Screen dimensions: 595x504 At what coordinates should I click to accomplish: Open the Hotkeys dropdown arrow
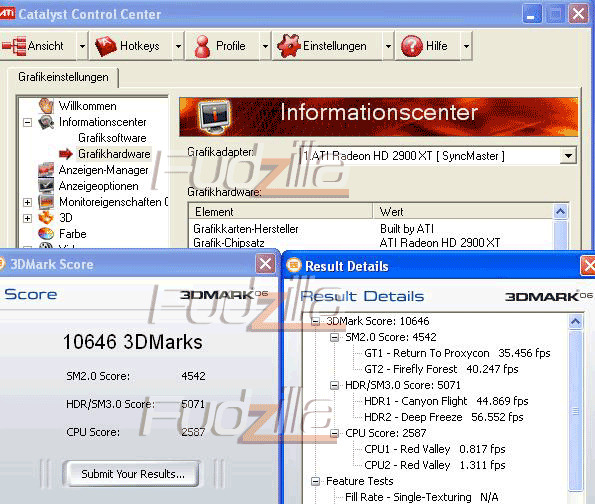pyautogui.click(x=178, y=46)
